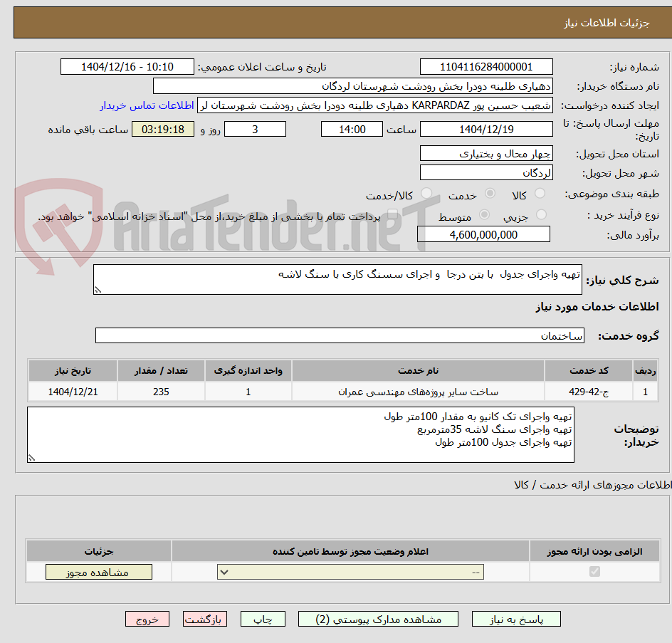The width and height of the screenshot is (672, 643).
Task: Click the نام خدمت column header
Action: coord(419,371)
